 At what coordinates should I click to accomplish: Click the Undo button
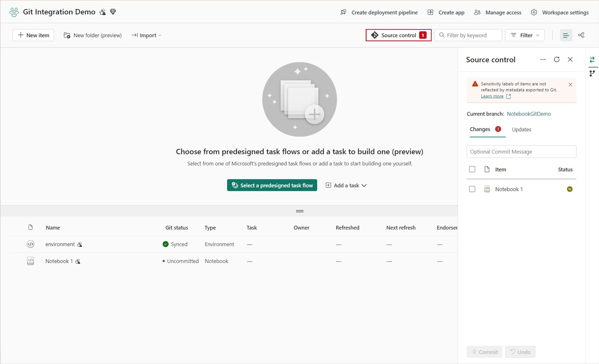(520, 352)
